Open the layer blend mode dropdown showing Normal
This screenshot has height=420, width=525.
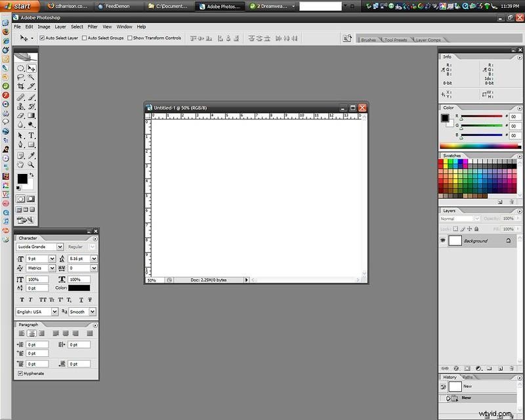[459, 218]
